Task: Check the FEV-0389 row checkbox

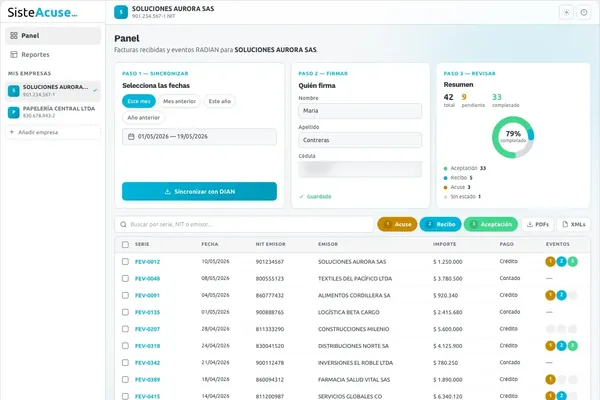Action: click(x=125, y=379)
